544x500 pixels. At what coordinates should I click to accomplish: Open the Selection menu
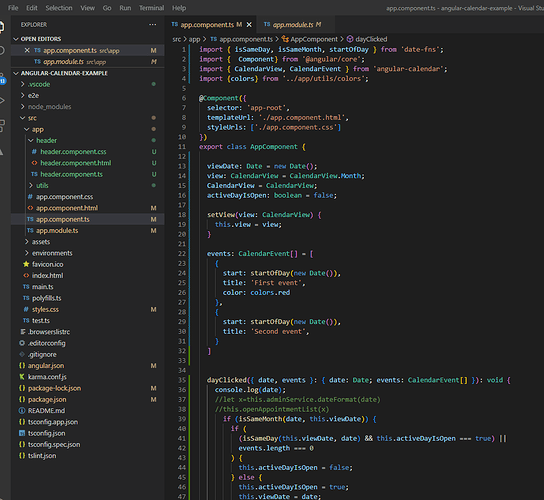point(59,8)
